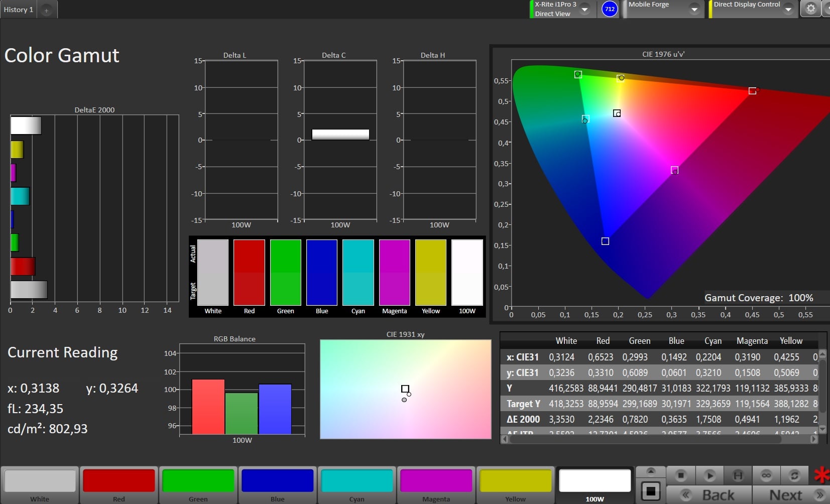830x504 pixels.
Task: Click the stop measurement icon
Action: pyautogui.click(x=681, y=475)
